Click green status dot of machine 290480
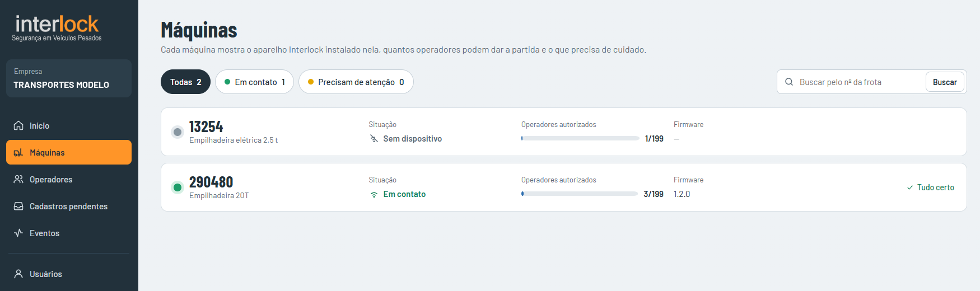 pos(178,187)
